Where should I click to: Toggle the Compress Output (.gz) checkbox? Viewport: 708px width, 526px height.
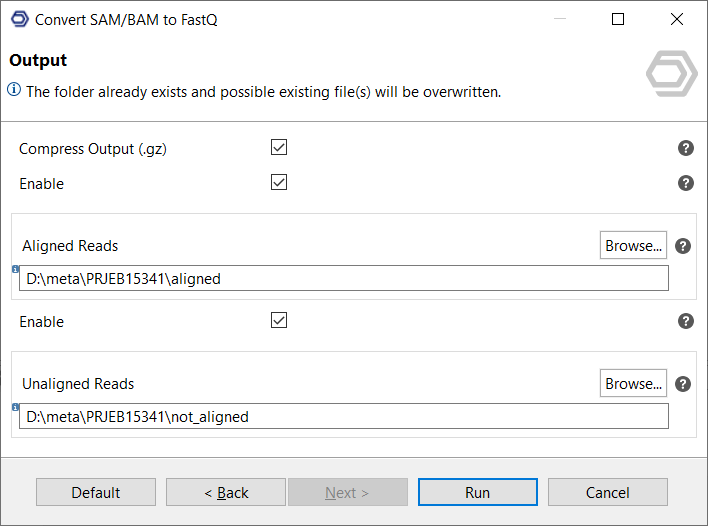point(279,148)
